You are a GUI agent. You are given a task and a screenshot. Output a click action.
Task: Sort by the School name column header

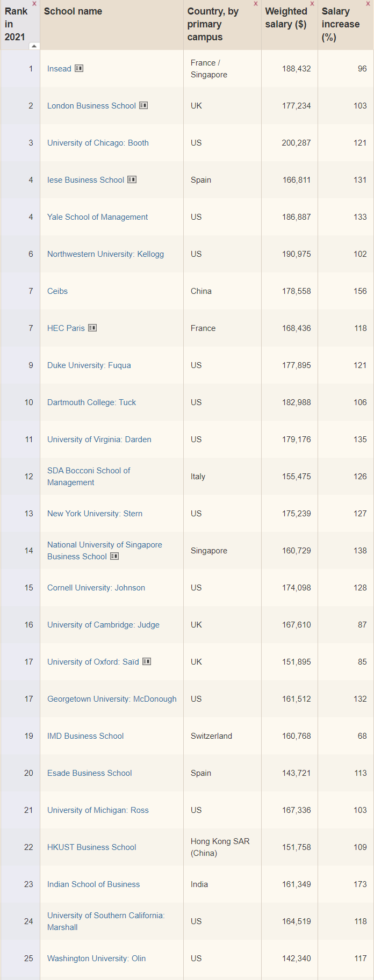[73, 11]
